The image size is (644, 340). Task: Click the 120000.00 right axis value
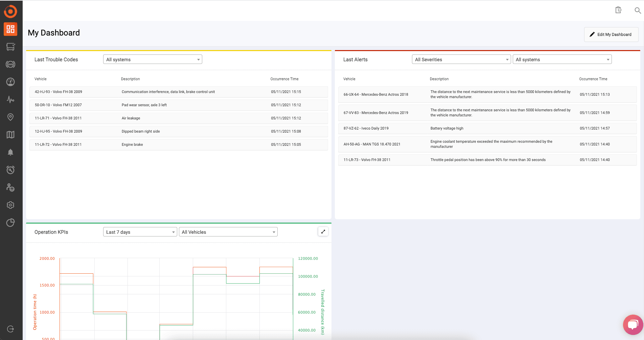(308, 258)
